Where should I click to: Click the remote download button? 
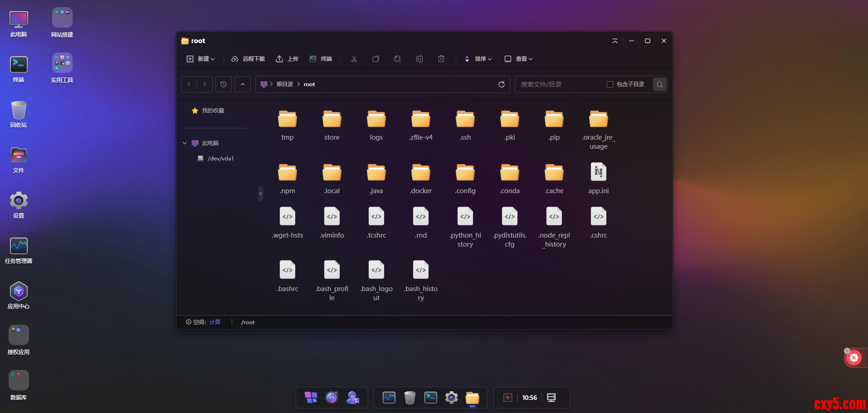(x=249, y=59)
